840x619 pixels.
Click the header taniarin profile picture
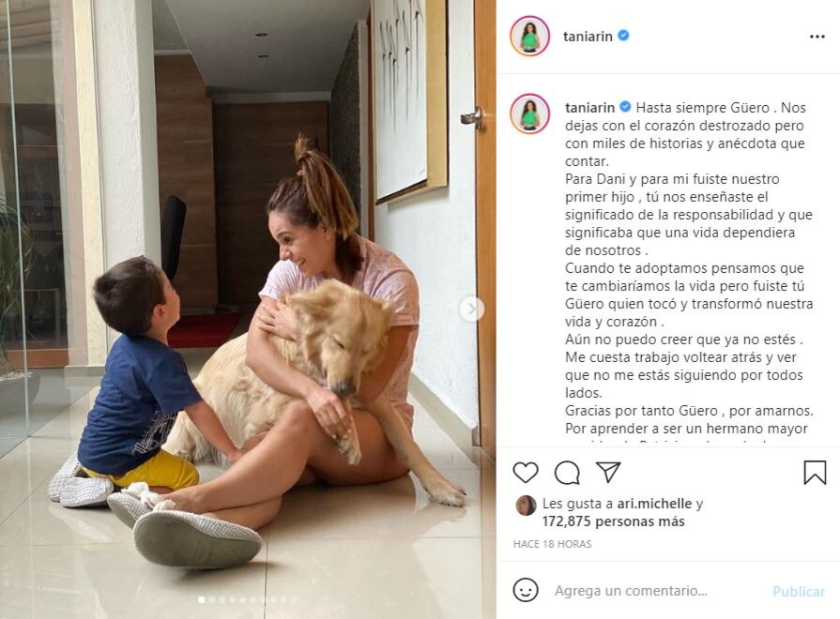[x=530, y=36]
